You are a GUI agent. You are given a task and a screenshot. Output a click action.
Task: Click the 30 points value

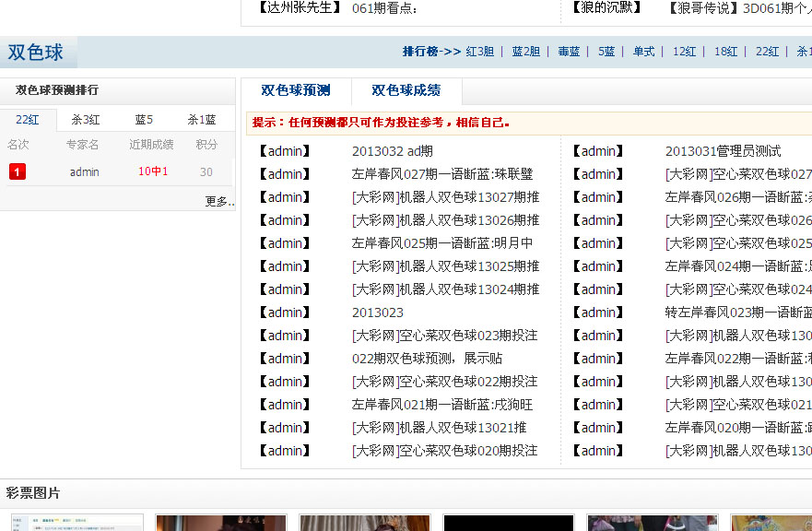206,172
